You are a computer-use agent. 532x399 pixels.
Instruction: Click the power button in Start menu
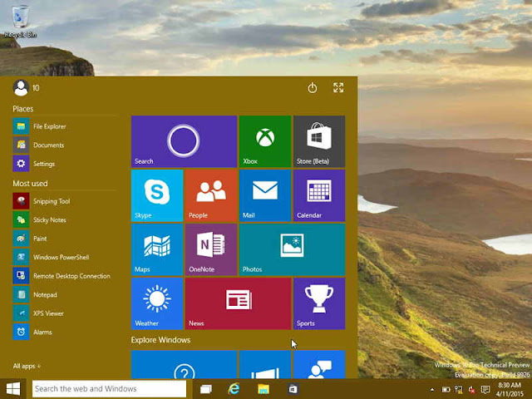coord(313,88)
